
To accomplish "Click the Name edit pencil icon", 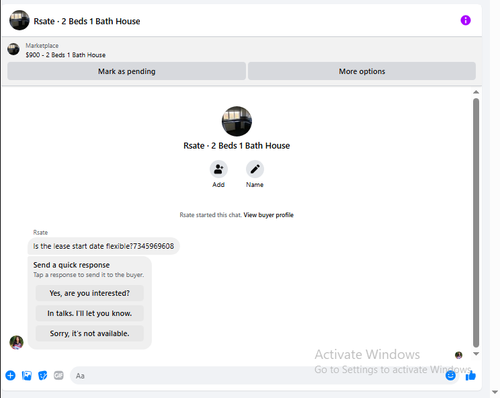I will (255, 169).
